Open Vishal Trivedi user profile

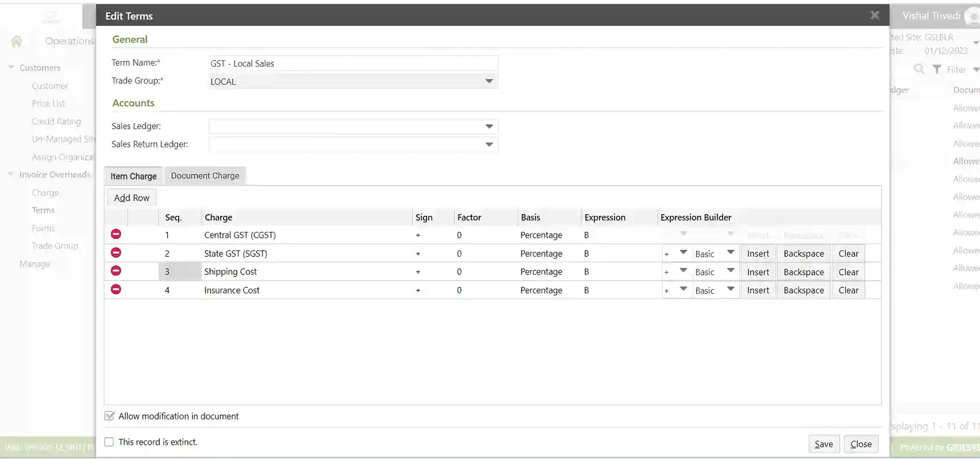pyautogui.click(x=932, y=16)
